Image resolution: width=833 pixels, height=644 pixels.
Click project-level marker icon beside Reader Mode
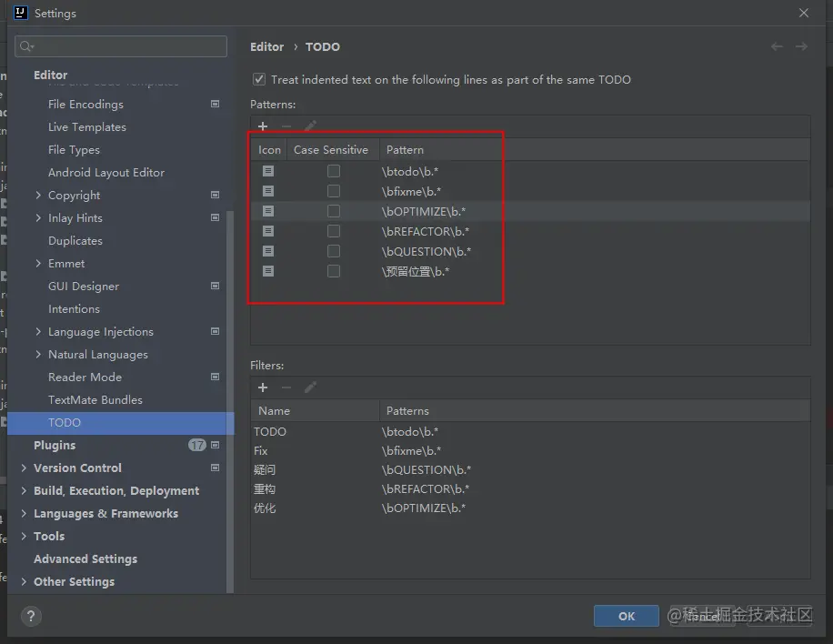(216, 377)
